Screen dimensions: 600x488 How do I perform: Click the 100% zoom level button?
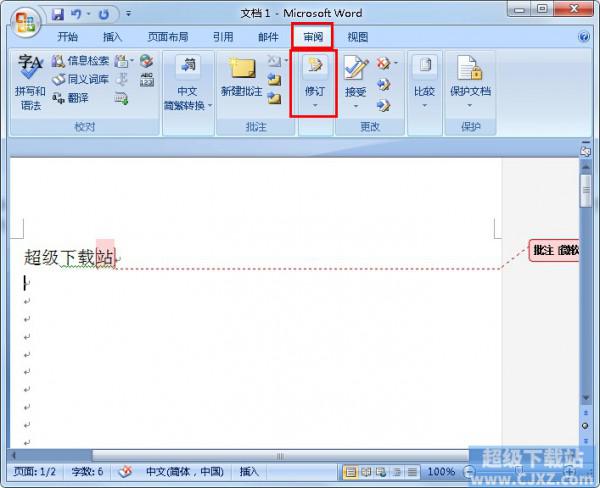click(441, 472)
